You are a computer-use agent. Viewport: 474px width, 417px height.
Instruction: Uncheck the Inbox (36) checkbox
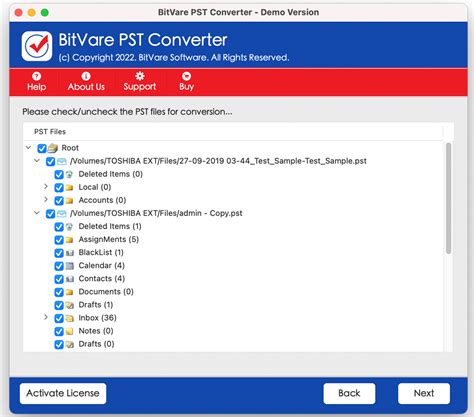click(59, 318)
